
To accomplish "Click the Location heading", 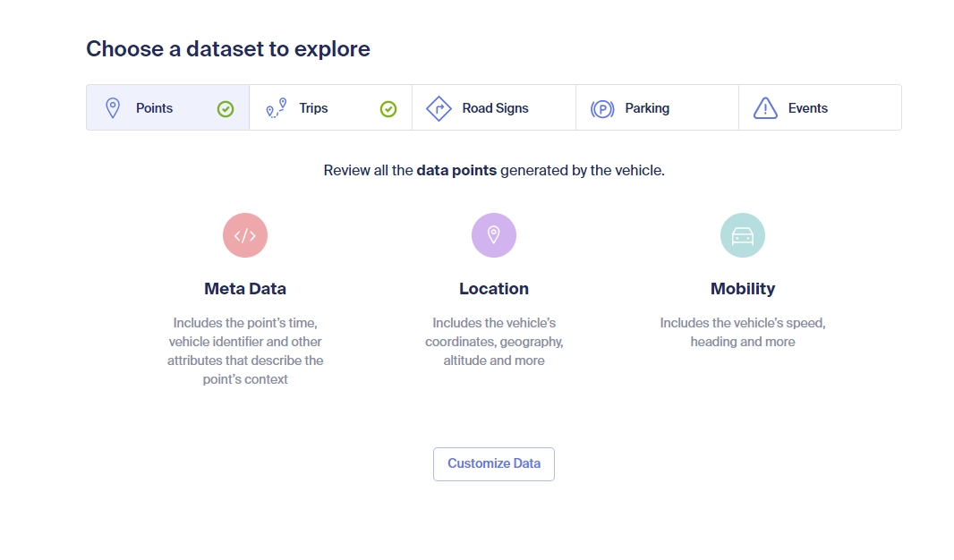I will coord(494,289).
